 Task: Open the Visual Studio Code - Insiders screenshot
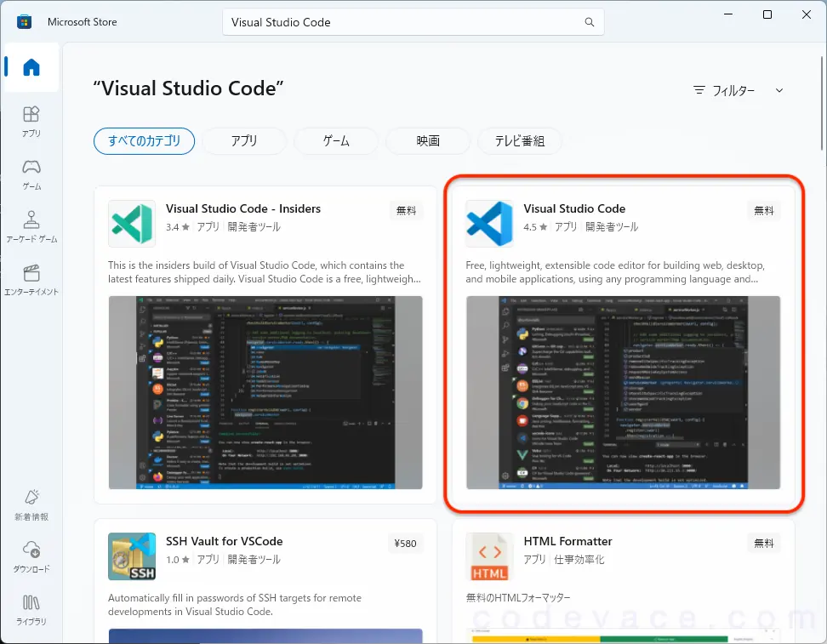point(265,392)
